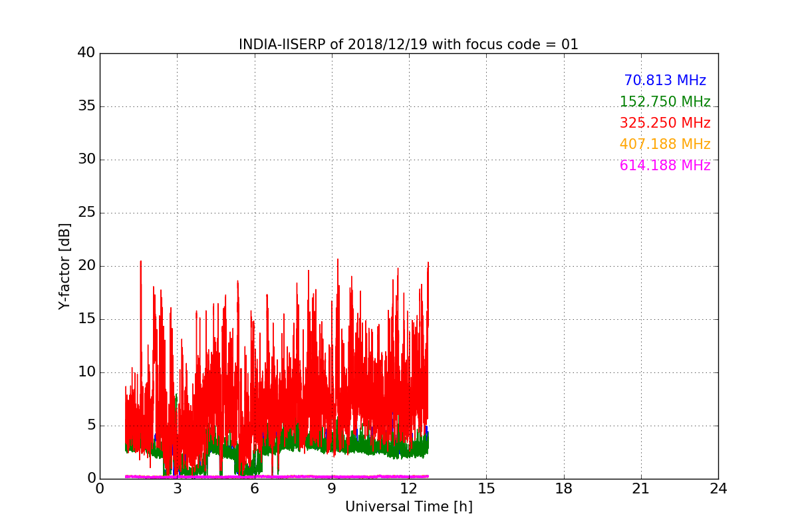
Task: Select the 70.813 MHz legend entry
Action: (x=665, y=80)
